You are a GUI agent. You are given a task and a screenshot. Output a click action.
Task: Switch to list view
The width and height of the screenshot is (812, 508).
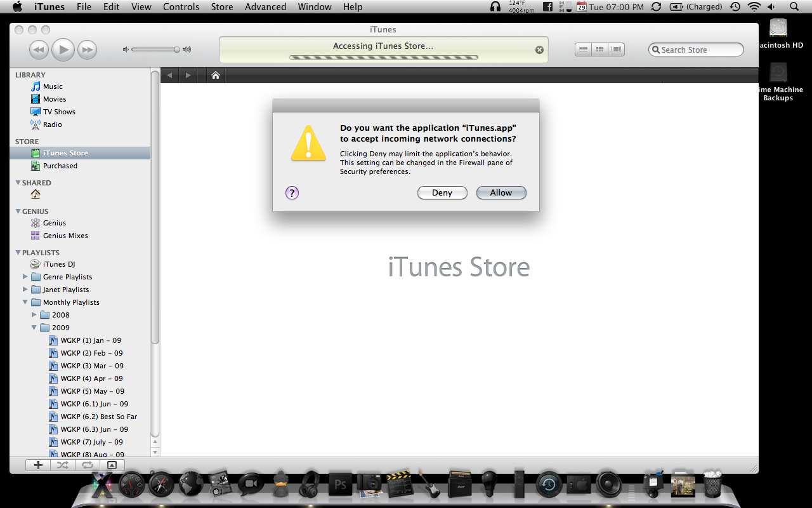[x=584, y=50]
